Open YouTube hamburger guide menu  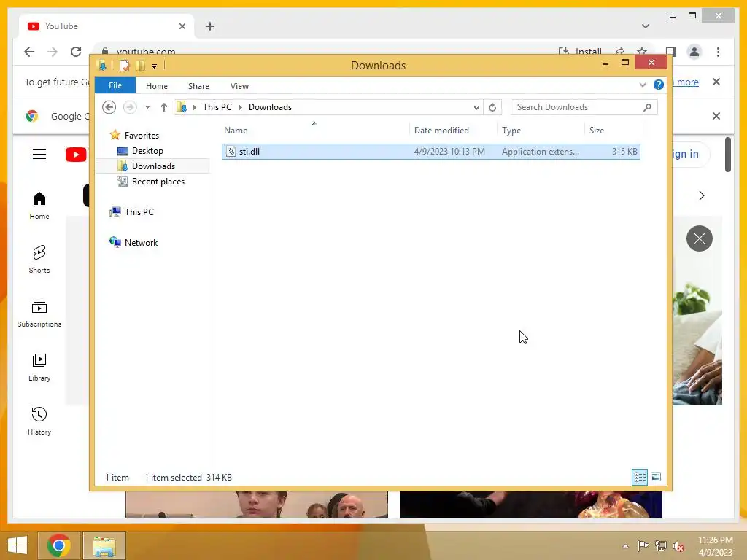click(x=39, y=155)
